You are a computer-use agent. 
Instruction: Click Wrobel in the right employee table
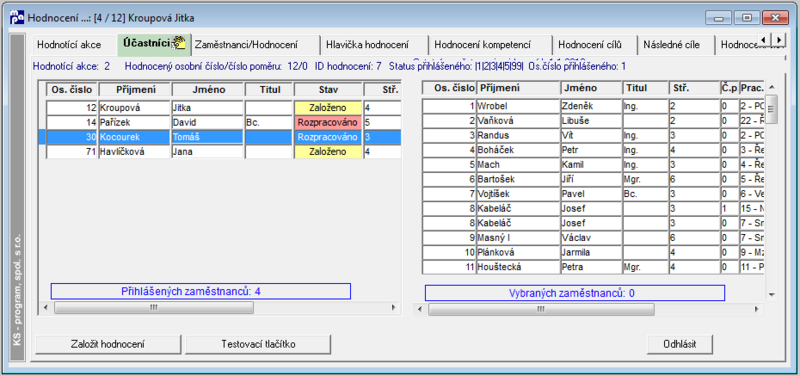click(x=517, y=107)
